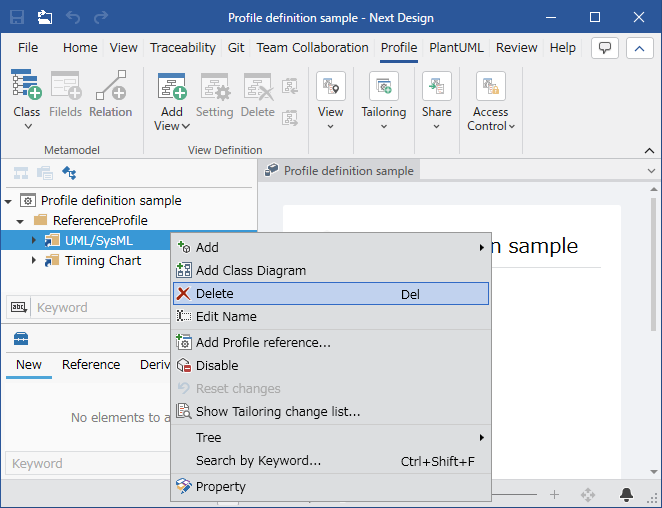Click the second navigator toolbar icon
This screenshot has width=662, height=508.
45,173
